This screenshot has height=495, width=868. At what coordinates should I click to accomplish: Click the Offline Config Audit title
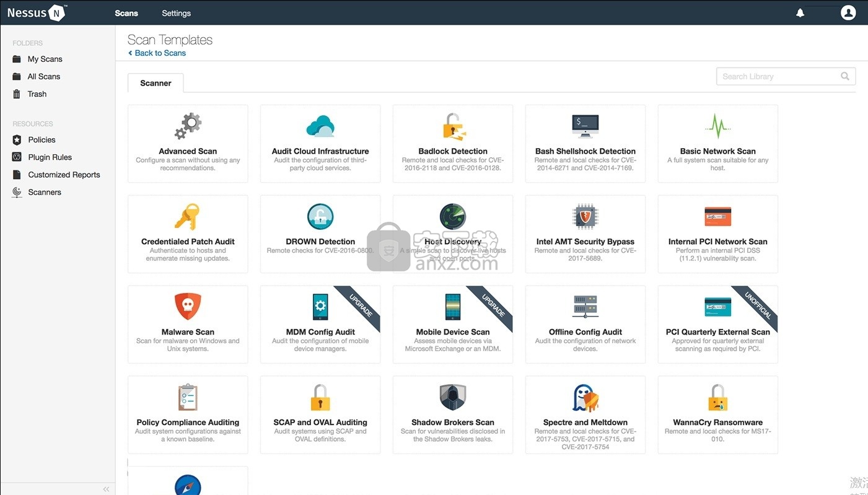(x=585, y=332)
